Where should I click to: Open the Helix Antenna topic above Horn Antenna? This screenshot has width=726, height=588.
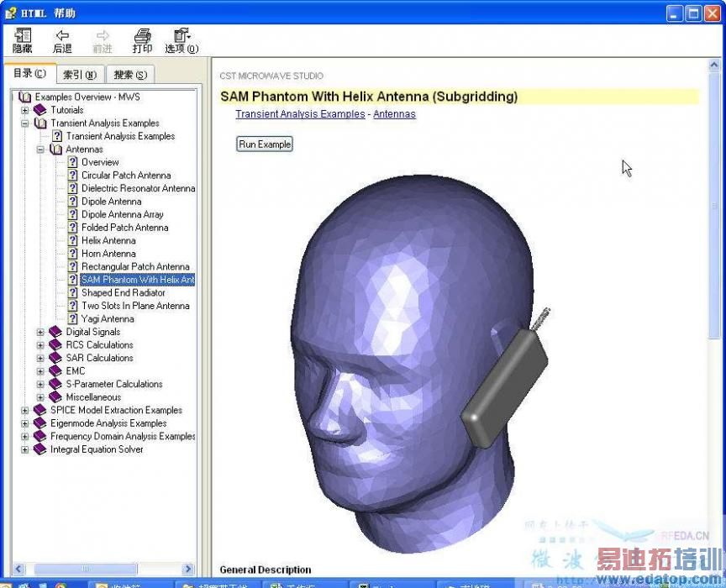click(108, 240)
